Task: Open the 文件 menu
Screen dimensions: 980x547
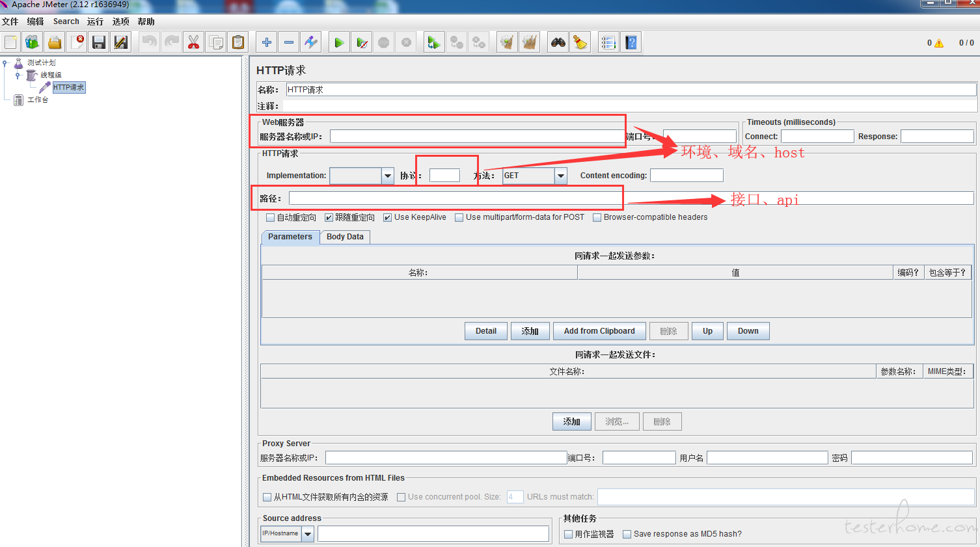Action: pos(10,21)
